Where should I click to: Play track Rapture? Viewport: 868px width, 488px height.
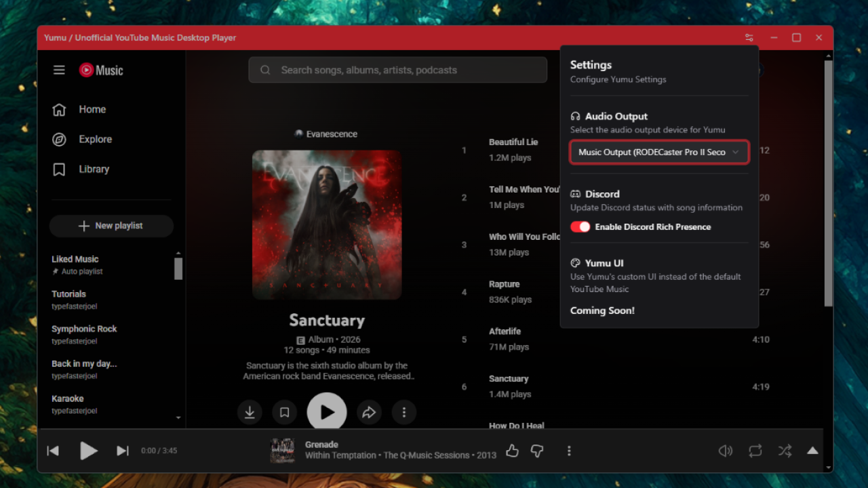point(505,284)
